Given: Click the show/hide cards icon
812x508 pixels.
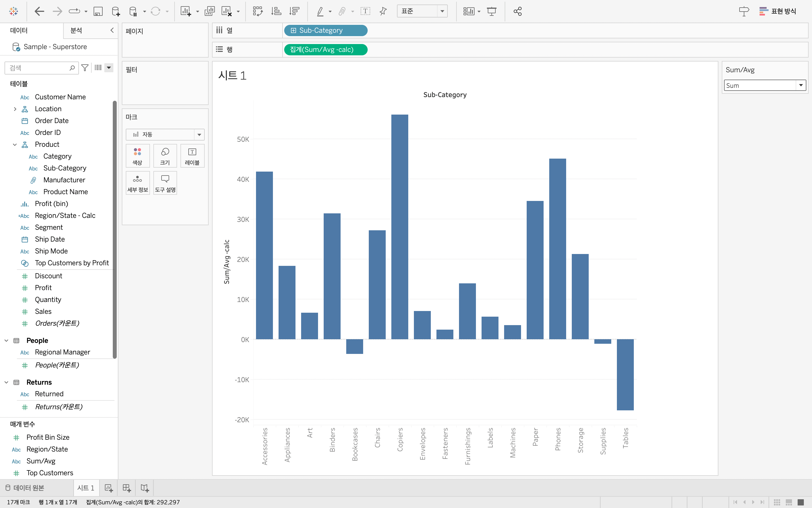Looking at the screenshot, I should point(469,11).
